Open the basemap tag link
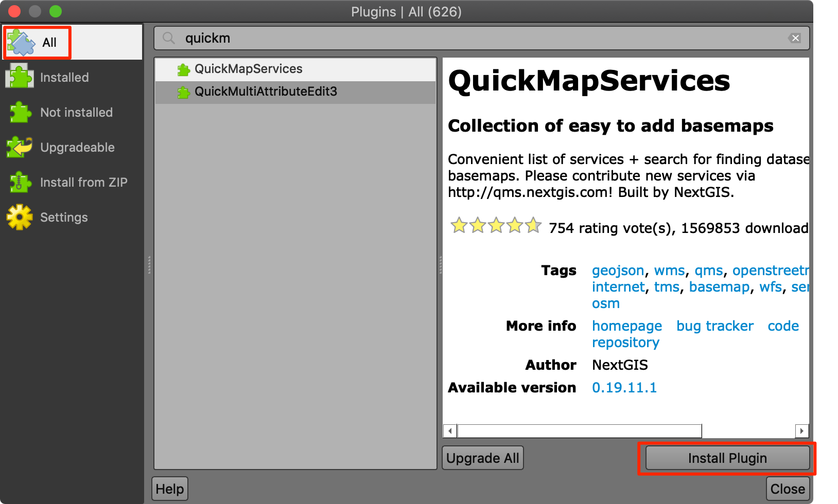This screenshot has height=504, width=838. click(719, 287)
